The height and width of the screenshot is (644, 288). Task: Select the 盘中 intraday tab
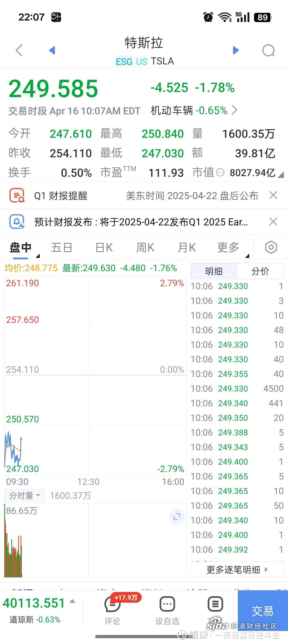tap(20, 248)
